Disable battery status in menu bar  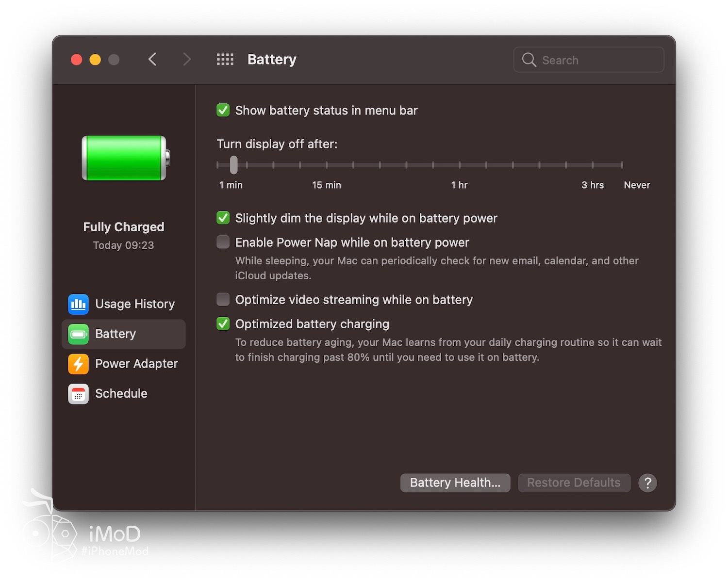[x=223, y=110]
